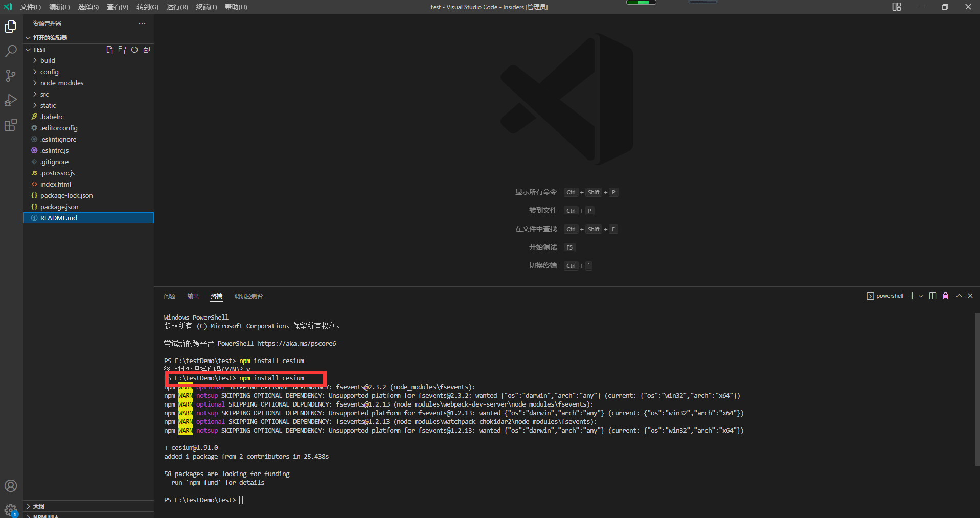Open the Terminal menu (终端)
980x518 pixels.
point(206,7)
